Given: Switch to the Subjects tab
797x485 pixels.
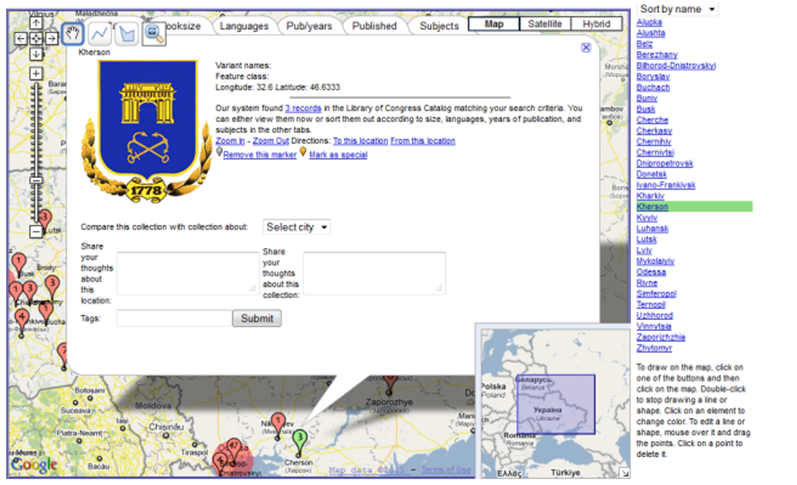Looking at the screenshot, I should coord(439,26).
